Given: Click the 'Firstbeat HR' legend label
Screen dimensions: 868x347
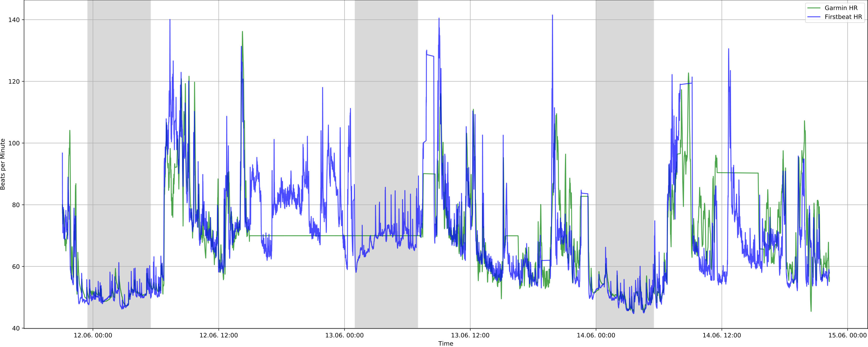Looking at the screenshot, I should [843, 17].
